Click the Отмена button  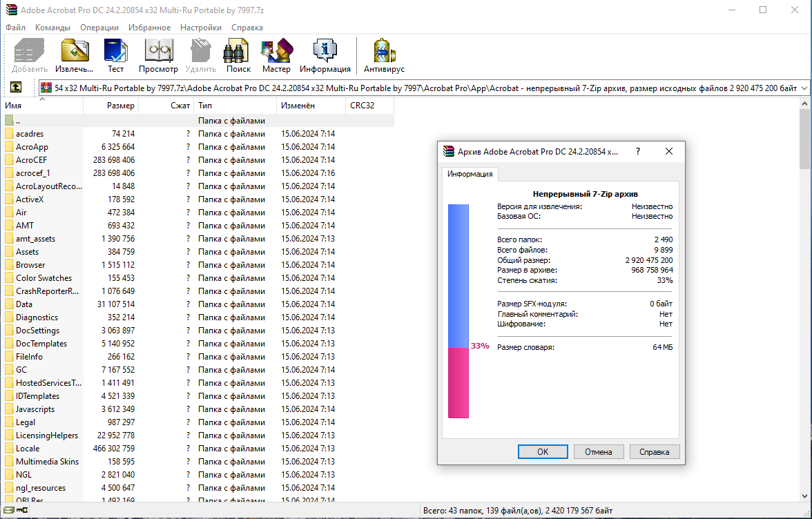point(598,452)
